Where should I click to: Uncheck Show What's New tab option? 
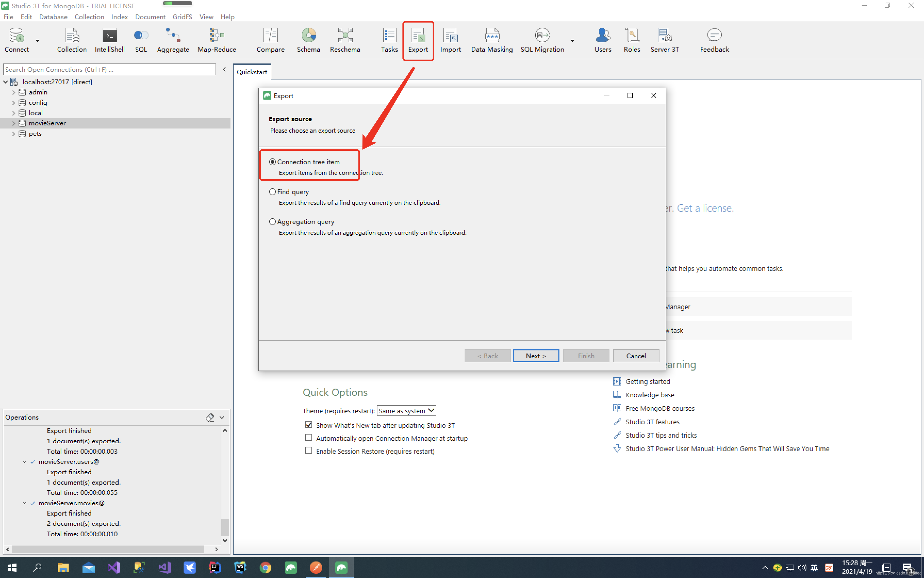tap(309, 425)
